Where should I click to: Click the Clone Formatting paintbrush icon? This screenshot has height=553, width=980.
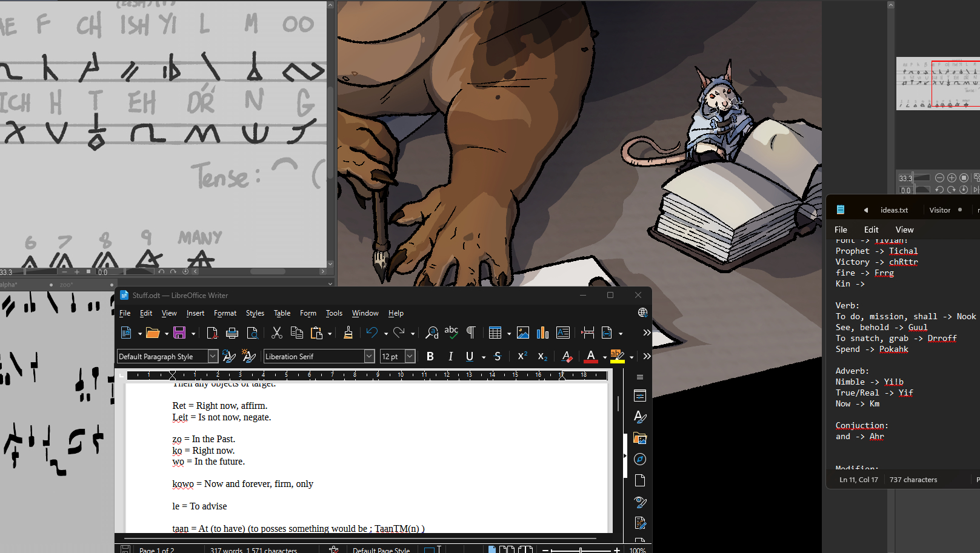(x=348, y=333)
